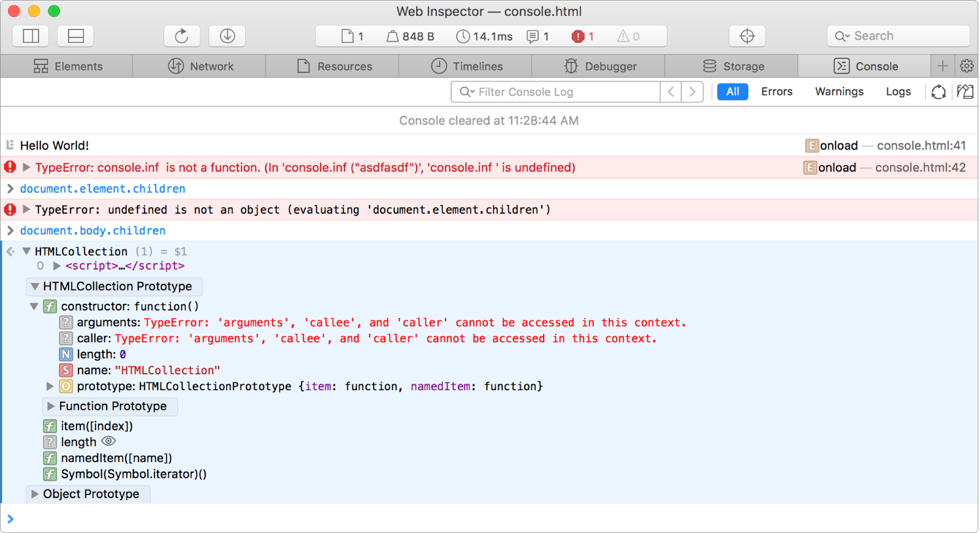Open the console.html:41 source link
Image resolution: width=980 pixels, height=533 pixels.
click(x=921, y=146)
